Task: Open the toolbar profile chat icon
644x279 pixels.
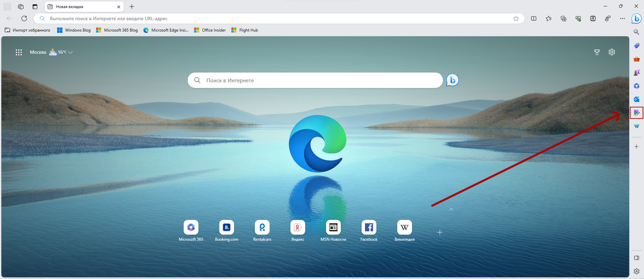Action: click(608, 18)
